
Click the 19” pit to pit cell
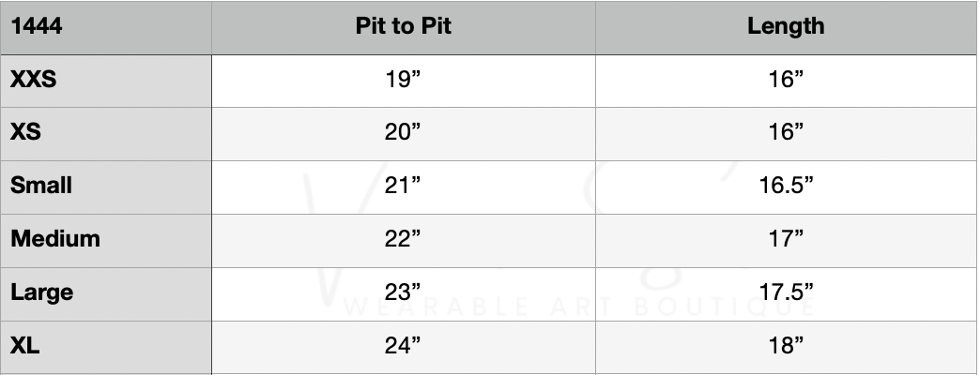pyautogui.click(x=404, y=80)
